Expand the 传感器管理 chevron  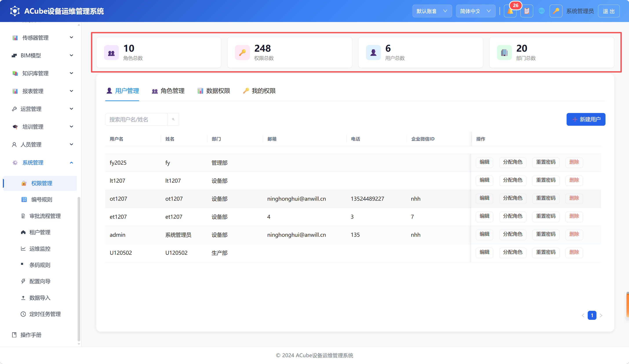pyautogui.click(x=71, y=37)
